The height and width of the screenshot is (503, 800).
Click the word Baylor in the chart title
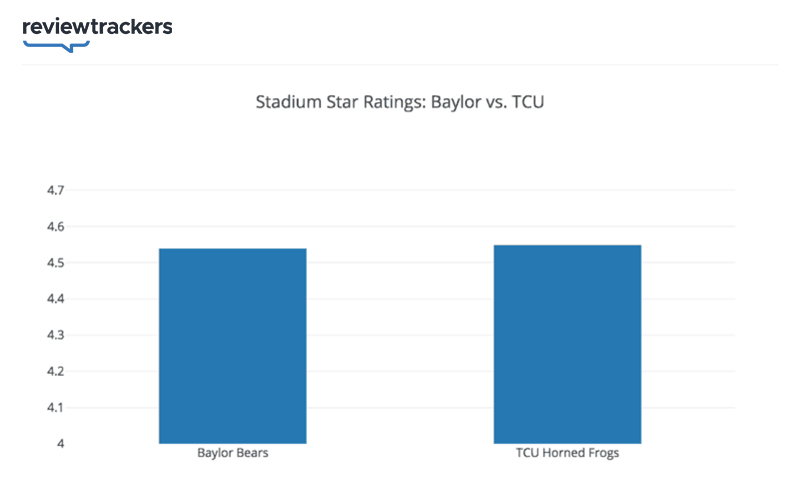click(x=456, y=102)
